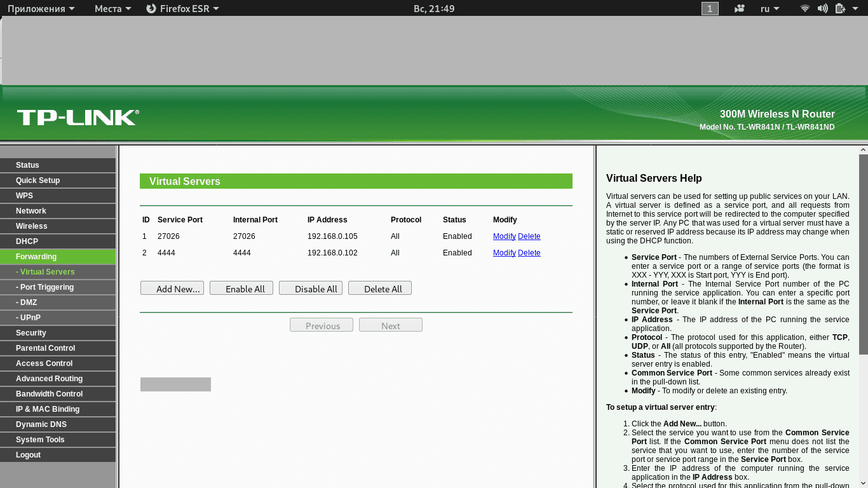The height and width of the screenshot is (488, 868).
Task: Click the battery power icon
Action: [x=840, y=8]
